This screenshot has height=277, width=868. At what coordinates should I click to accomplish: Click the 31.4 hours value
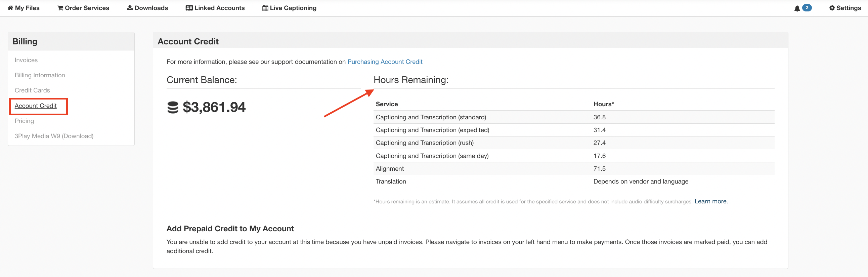pos(600,130)
